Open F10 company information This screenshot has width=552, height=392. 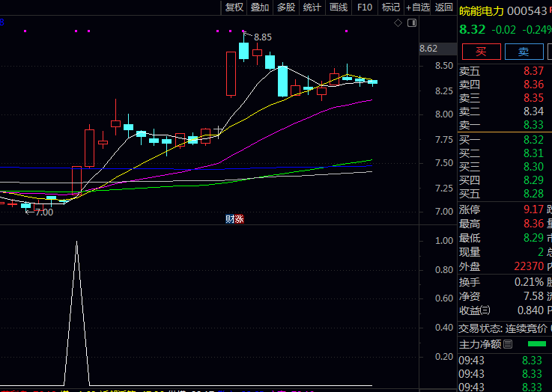pyautogui.click(x=365, y=7)
